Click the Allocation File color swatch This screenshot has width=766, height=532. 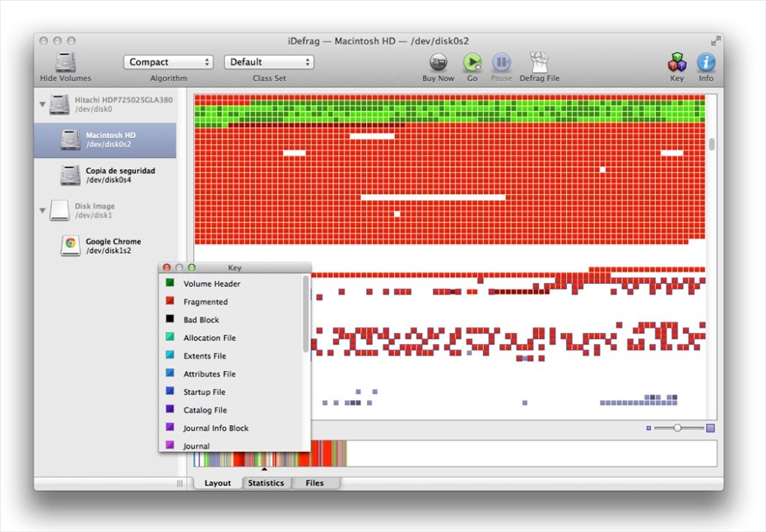pos(170,337)
